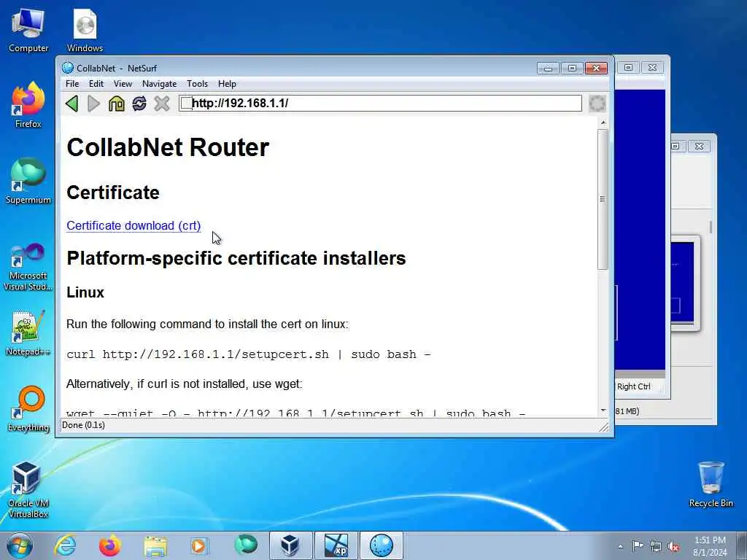Open Windows Media Player from taskbar
The width and height of the screenshot is (747, 560).
click(x=199, y=545)
